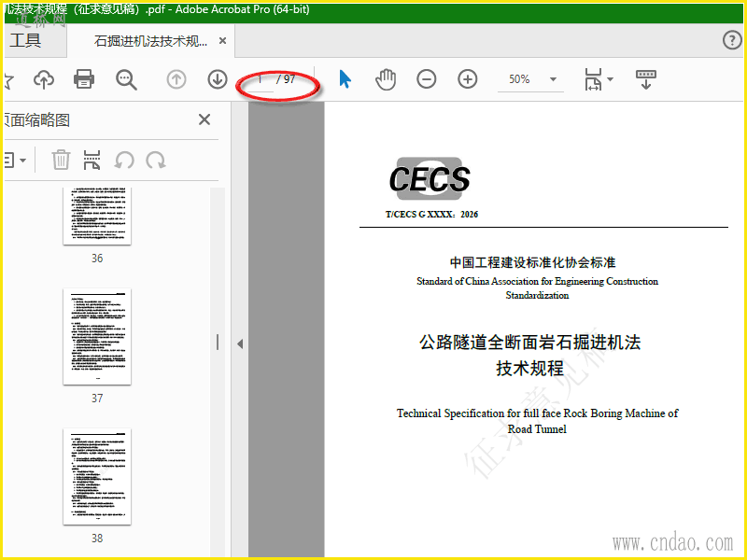Open the Tools (工具) tab
Image resolution: width=747 pixels, height=560 pixels.
(25, 40)
